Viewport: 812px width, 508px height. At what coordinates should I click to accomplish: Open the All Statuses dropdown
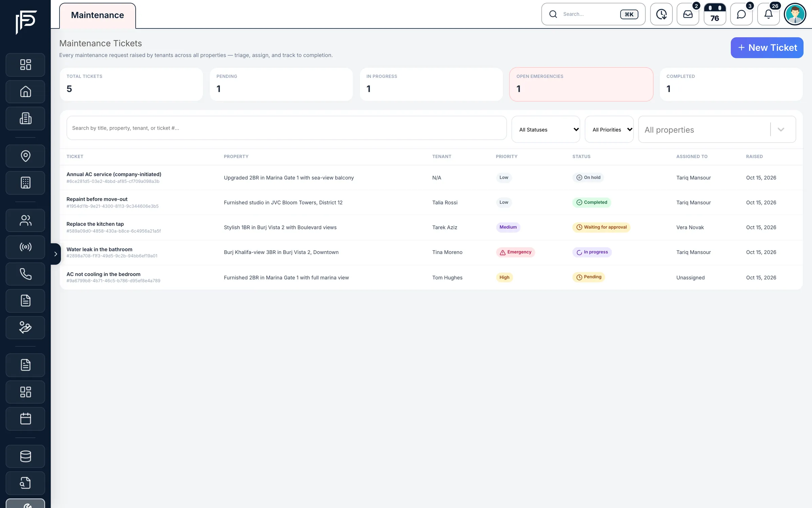[546, 129]
